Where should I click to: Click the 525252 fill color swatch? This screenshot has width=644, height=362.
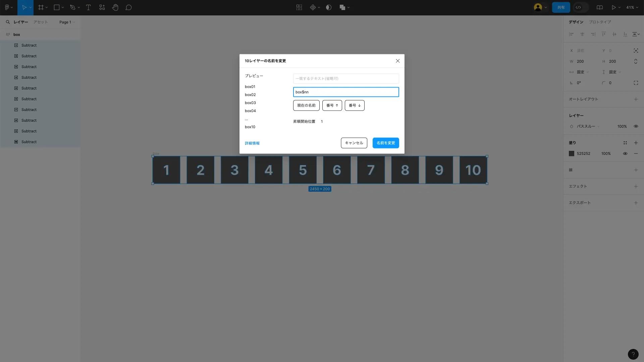[572, 154]
